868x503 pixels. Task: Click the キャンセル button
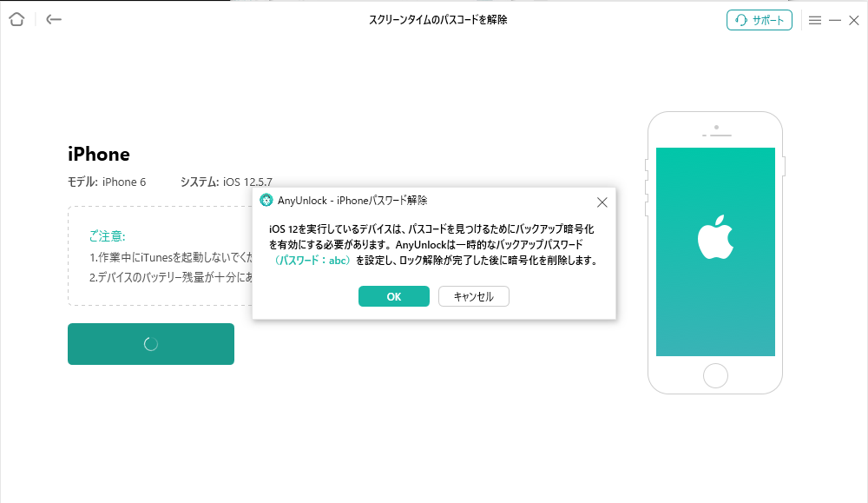point(474,296)
